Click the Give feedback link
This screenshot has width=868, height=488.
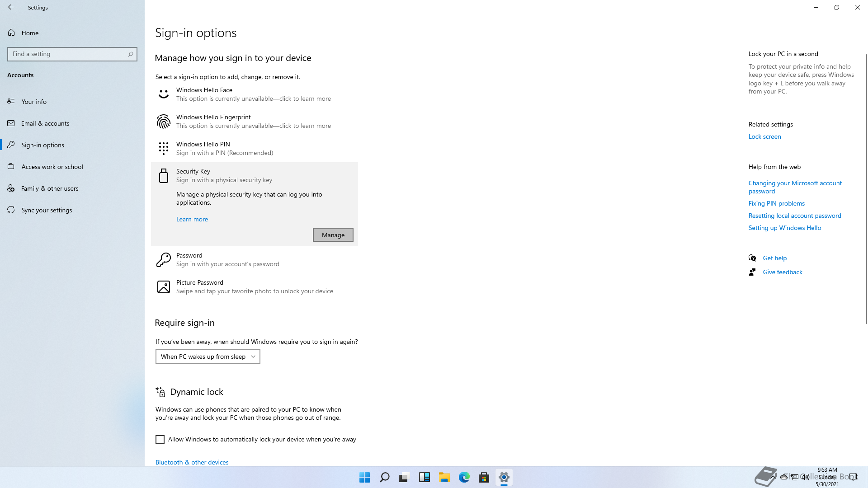(783, 272)
